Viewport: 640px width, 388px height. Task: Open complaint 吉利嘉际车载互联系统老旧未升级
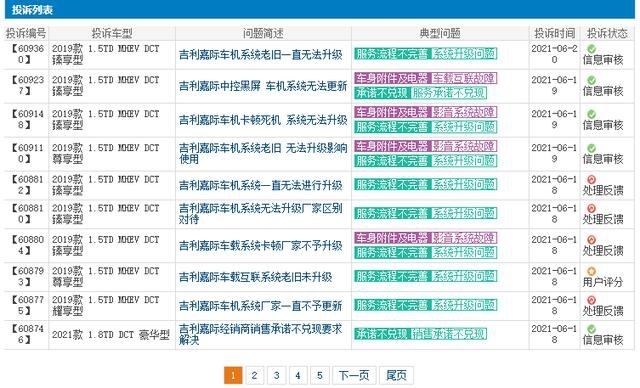[x=256, y=277]
